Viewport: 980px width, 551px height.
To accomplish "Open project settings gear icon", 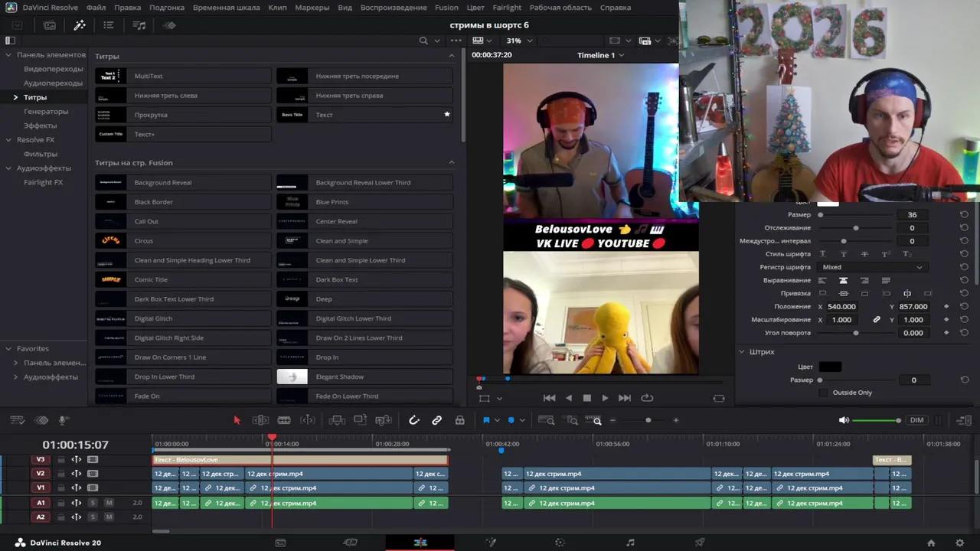I will pyautogui.click(x=959, y=543).
